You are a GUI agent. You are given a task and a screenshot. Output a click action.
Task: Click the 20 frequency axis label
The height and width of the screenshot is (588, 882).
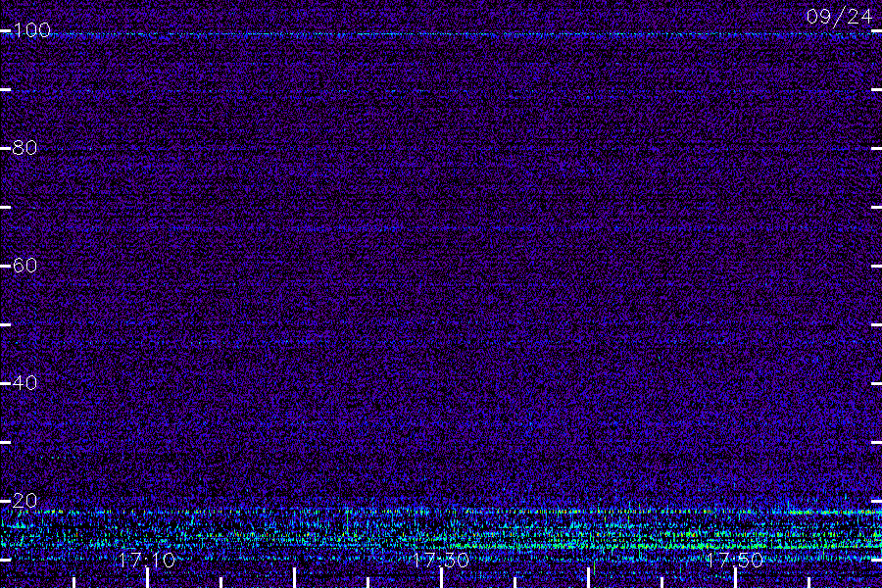click(x=24, y=500)
